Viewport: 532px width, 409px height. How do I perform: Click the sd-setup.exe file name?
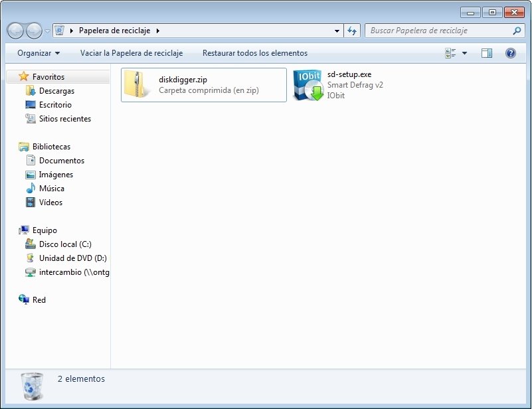coord(349,74)
